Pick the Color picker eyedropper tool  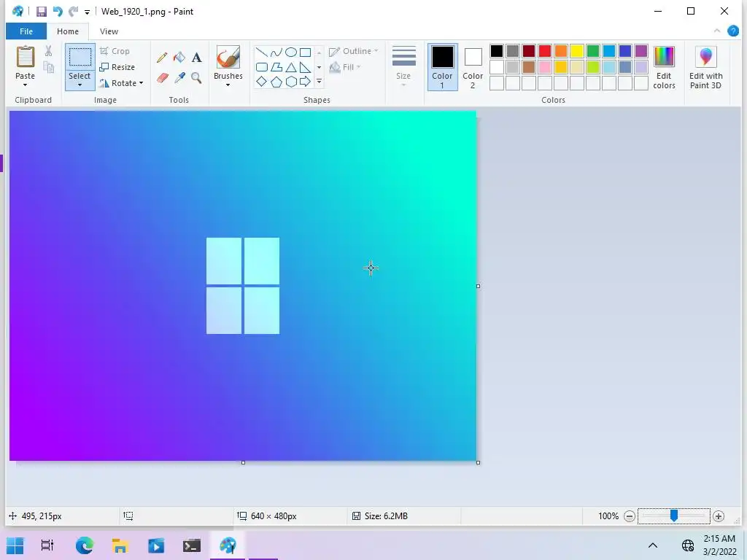pyautogui.click(x=179, y=77)
